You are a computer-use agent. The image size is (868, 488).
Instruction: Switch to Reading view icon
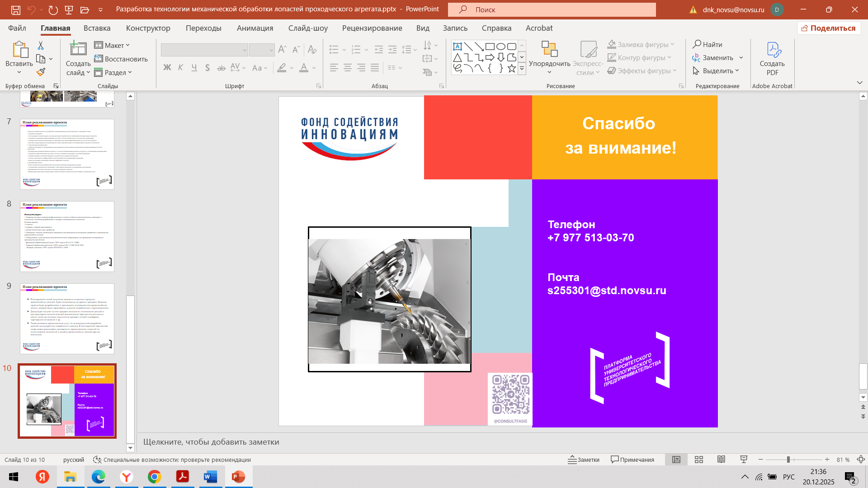[x=721, y=460]
